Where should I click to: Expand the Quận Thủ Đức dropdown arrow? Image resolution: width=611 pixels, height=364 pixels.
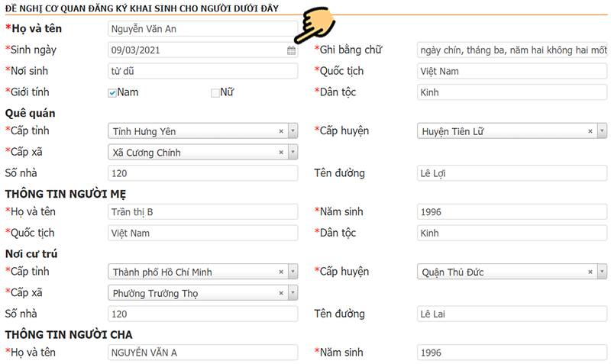tap(601, 272)
